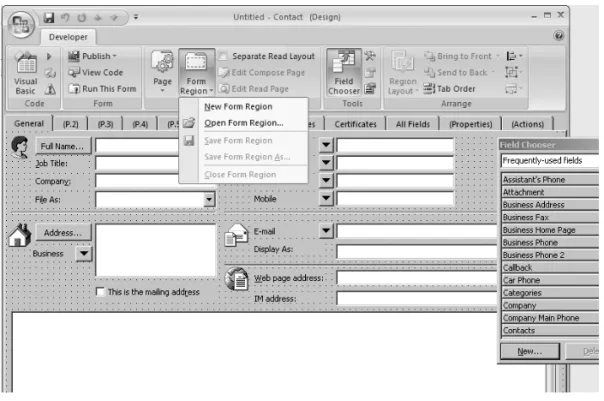Open the Office button menu
Viewport: 604px width, 401px height.
21,25
